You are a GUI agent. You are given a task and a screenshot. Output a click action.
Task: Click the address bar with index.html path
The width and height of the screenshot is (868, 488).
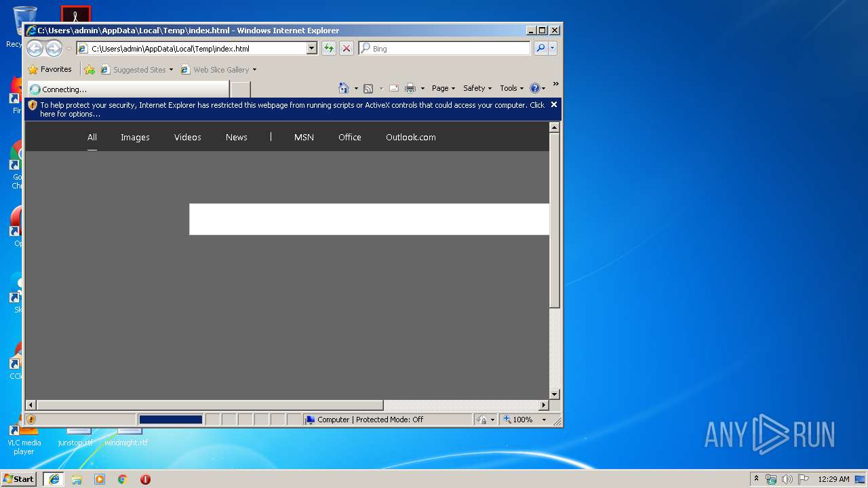[192, 49]
